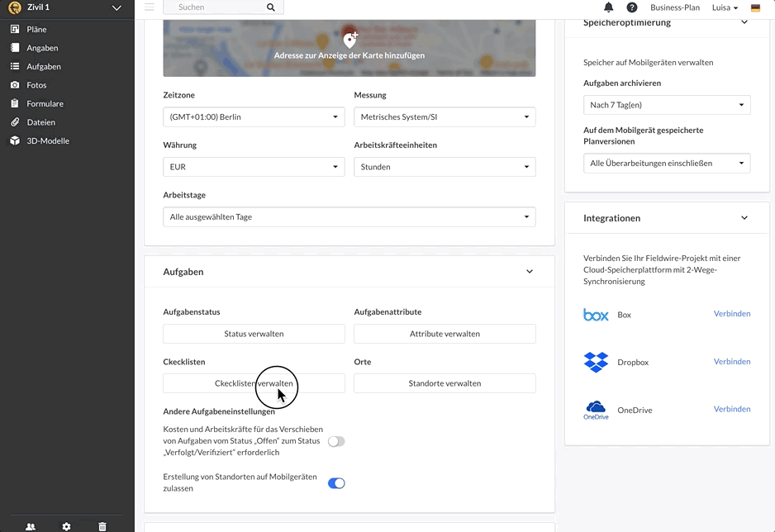Collapse the Speicheroptimierung section chevron
Viewport: 775px width, 532px height.
[x=744, y=22]
